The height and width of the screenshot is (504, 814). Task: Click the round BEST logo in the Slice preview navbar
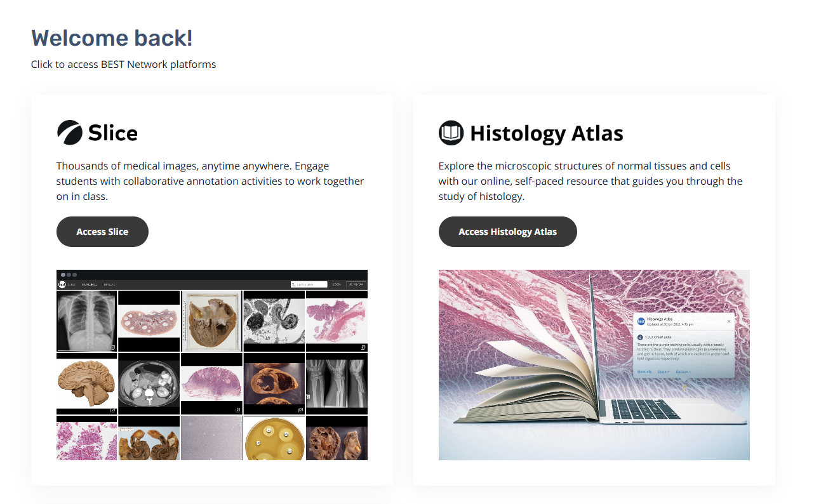pyautogui.click(x=62, y=284)
